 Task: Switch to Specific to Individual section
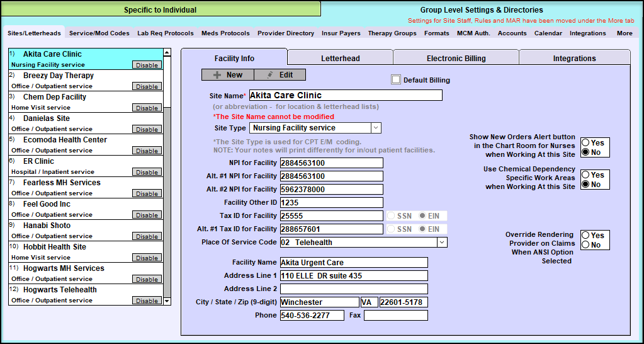click(x=160, y=10)
